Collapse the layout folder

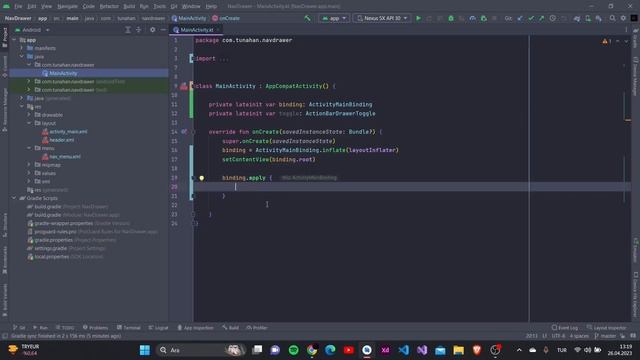point(29,123)
